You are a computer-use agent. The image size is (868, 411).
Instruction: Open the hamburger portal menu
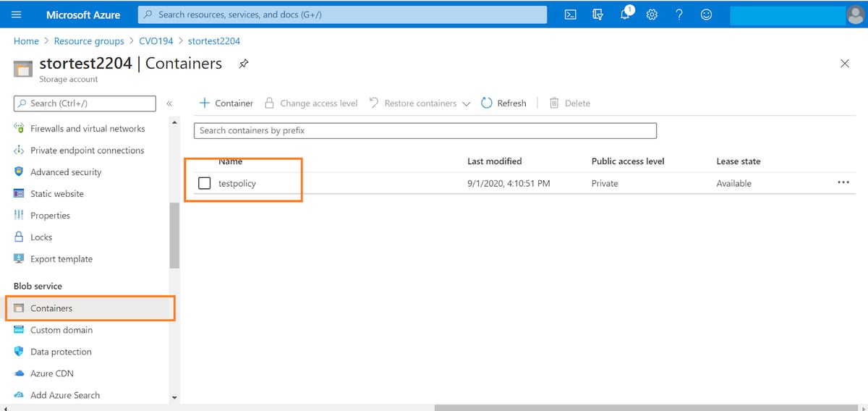point(17,14)
